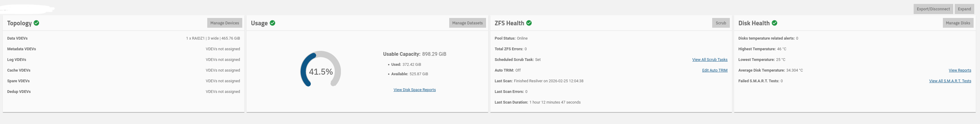Screen dimensions: 980x124
Task: Click the Last Scan resilver timestamp
Action: click(x=548, y=81)
